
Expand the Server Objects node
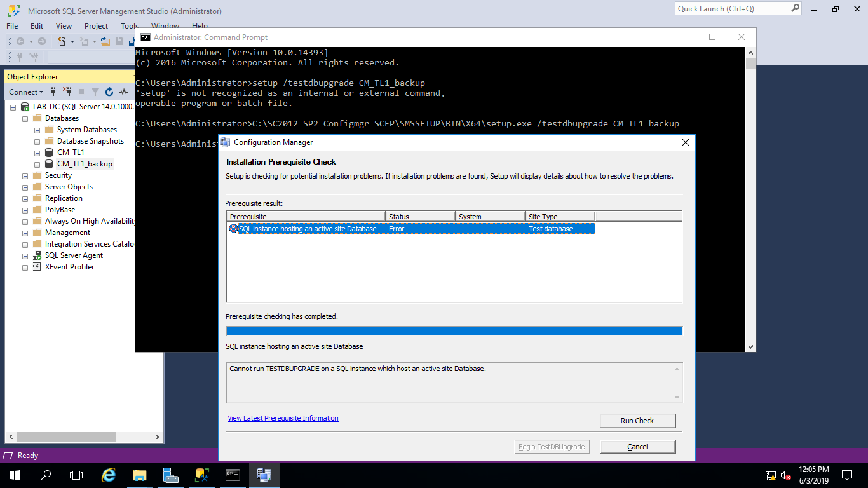[25, 187]
